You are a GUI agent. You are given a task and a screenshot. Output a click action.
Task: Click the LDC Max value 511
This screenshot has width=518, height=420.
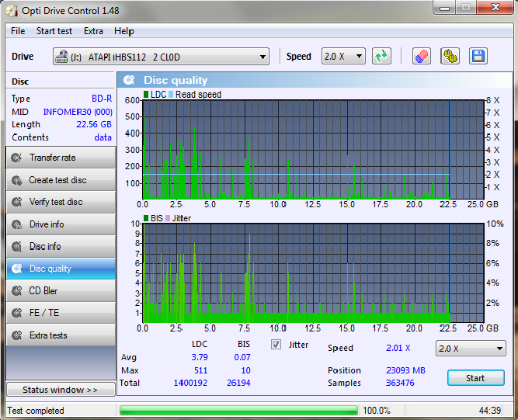coord(201,370)
